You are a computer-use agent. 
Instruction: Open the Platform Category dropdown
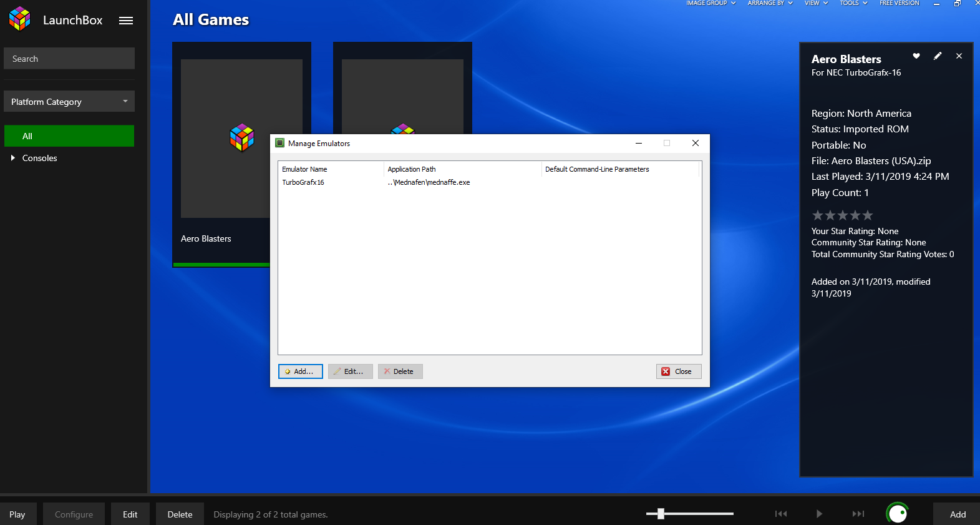[69, 102]
